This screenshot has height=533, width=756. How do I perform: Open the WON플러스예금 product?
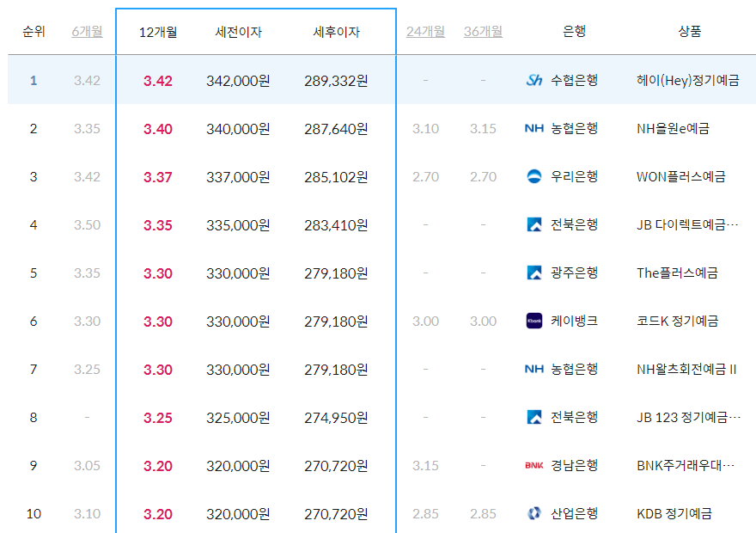(680, 177)
